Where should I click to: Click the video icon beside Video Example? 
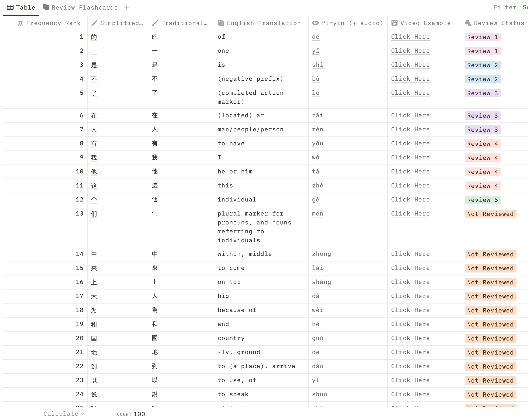pos(394,23)
